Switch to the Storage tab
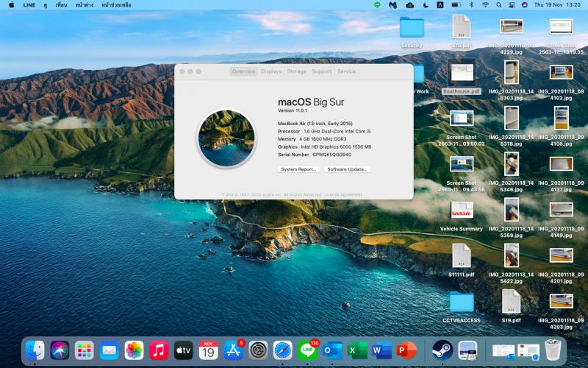588x368 pixels. click(x=297, y=71)
